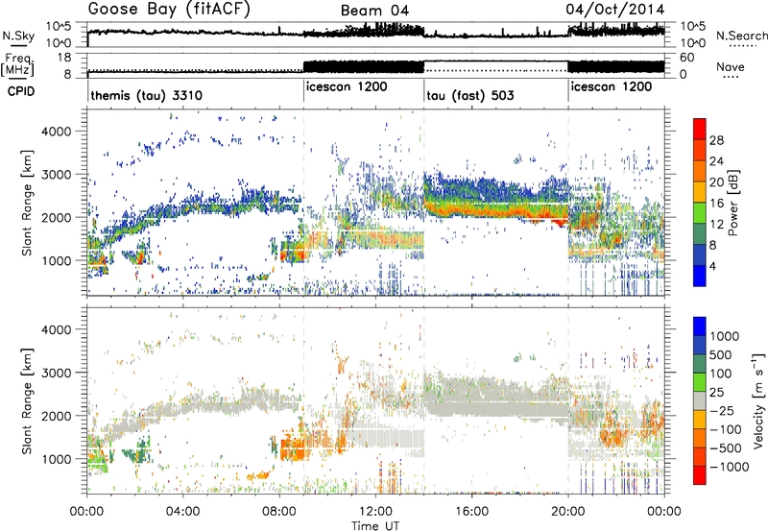Click the '100' tick on the Velocity scale
This screenshot has height=532, width=768.
click(x=721, y=374)
